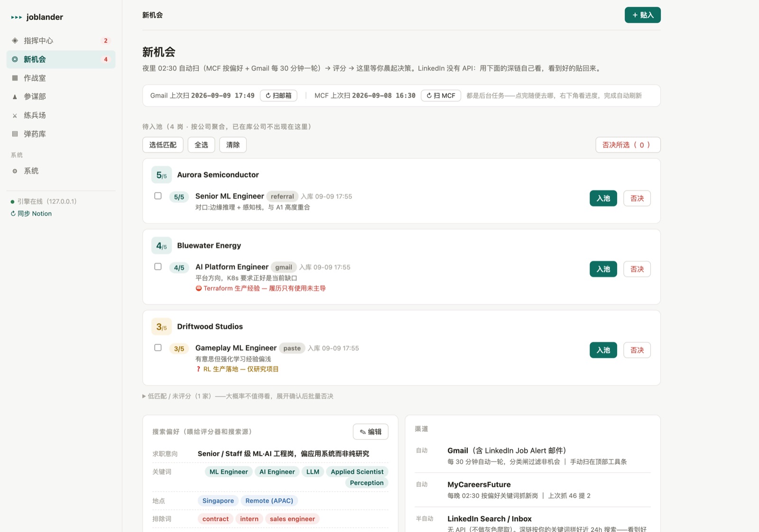The image size is (759, 532).
Task: Click the 贴入 button at top right
Action: [642, 15]
